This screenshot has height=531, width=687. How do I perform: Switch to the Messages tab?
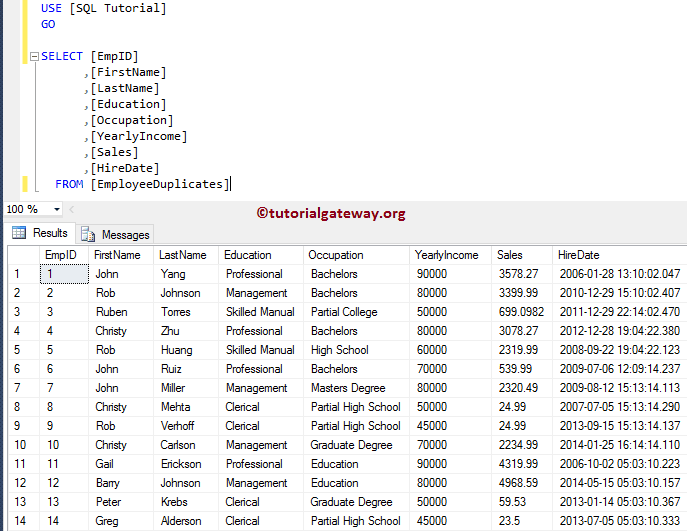(x=115, y=234)
